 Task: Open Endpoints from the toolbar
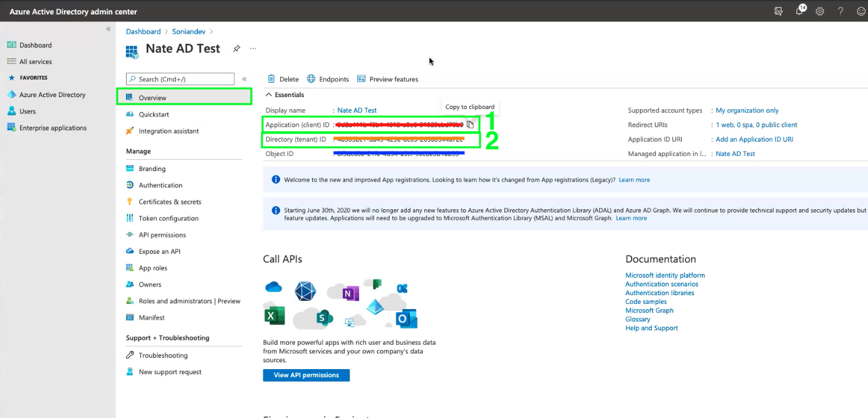coord(328,79)
